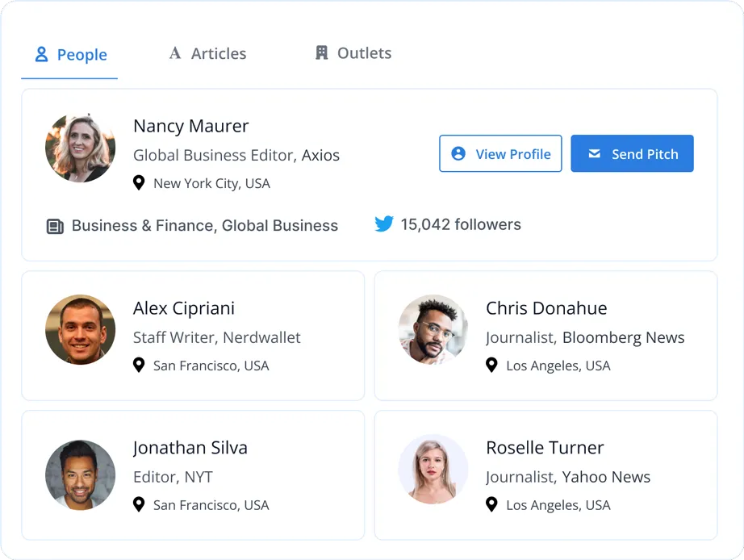Click the location pin beside New York City
The height and width of the screenshot is (560, 744).
[x=139, y=183]
